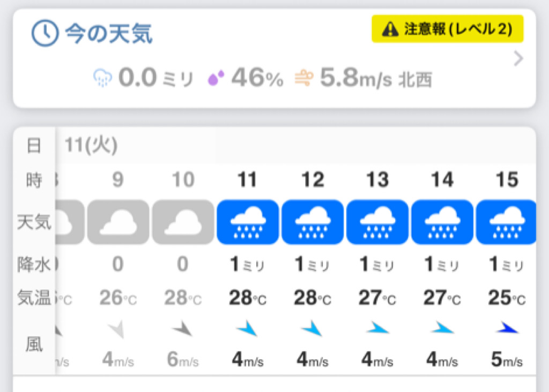
Task: Tap the purple humidity droplet icon
Action: 216,78
